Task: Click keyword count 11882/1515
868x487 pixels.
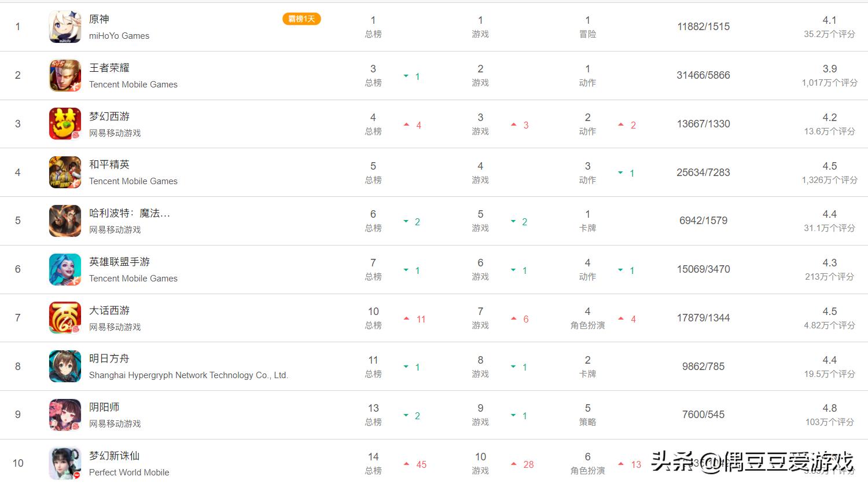Action: [x=704, y=27]
